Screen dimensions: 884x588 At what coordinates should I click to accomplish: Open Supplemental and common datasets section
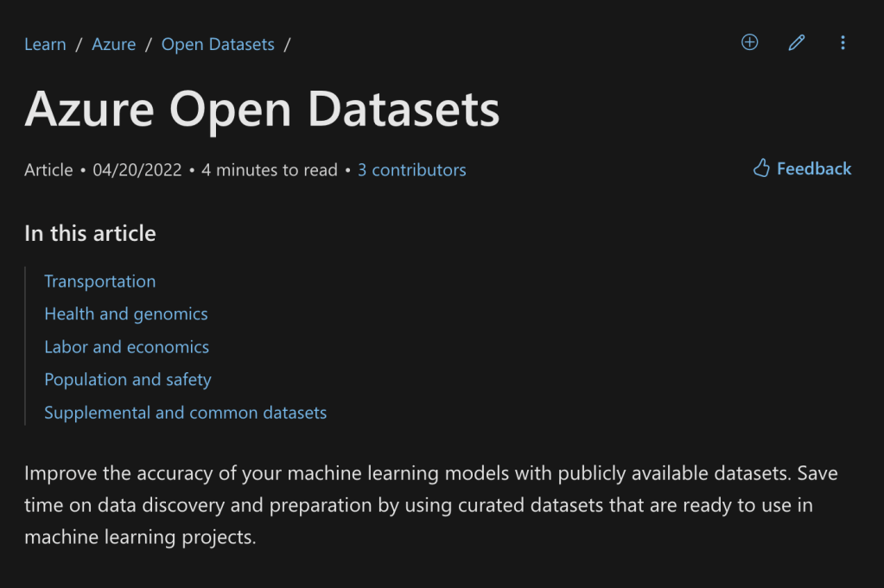(186, 413)
